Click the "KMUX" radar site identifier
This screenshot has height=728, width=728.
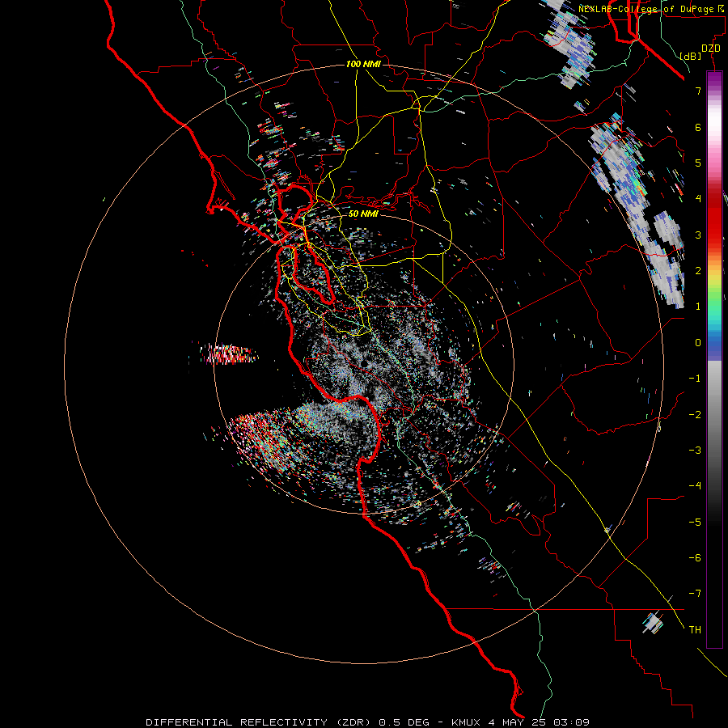pyautogui.click(x=467, y=722)
